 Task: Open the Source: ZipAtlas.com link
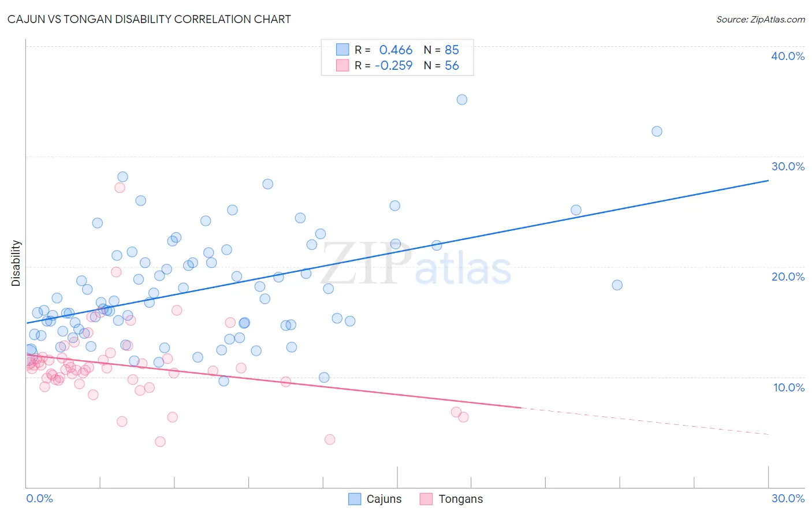pos(761,19)
